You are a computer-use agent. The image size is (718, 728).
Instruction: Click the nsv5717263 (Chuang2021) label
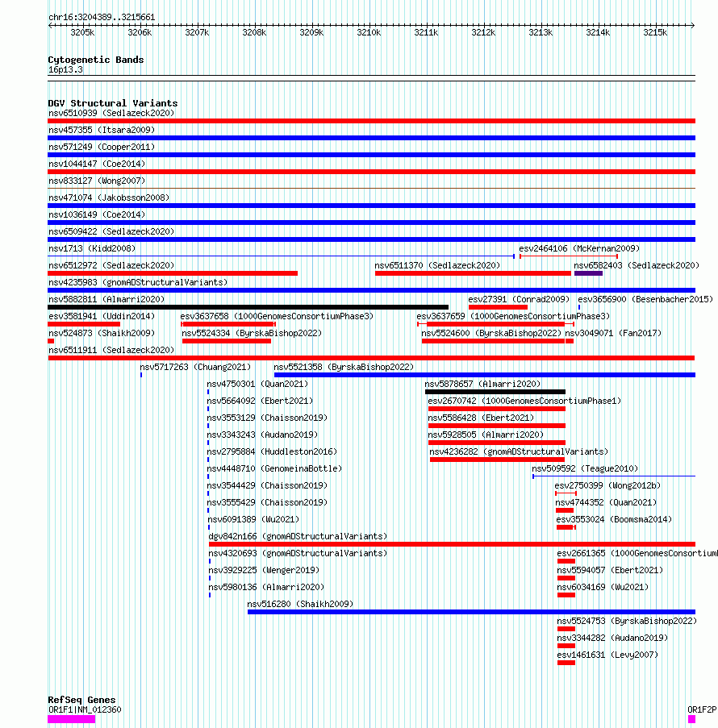tap(195, 368)
